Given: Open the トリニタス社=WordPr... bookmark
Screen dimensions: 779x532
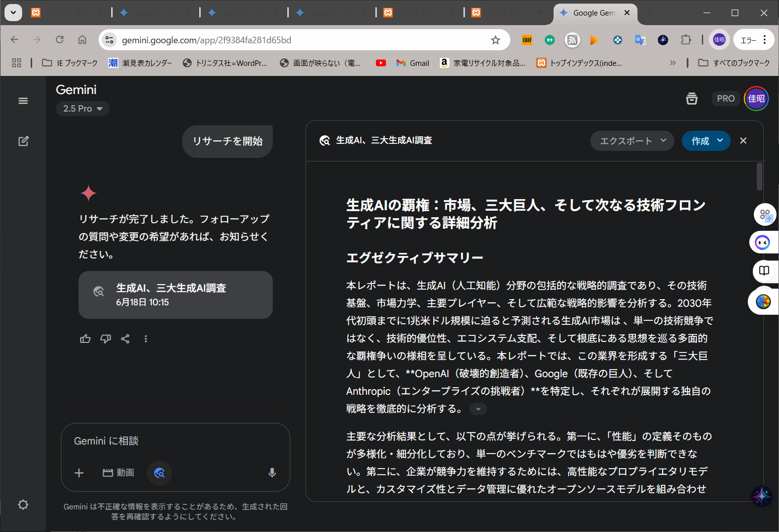Looking at the screenshot, I should 225,63.
